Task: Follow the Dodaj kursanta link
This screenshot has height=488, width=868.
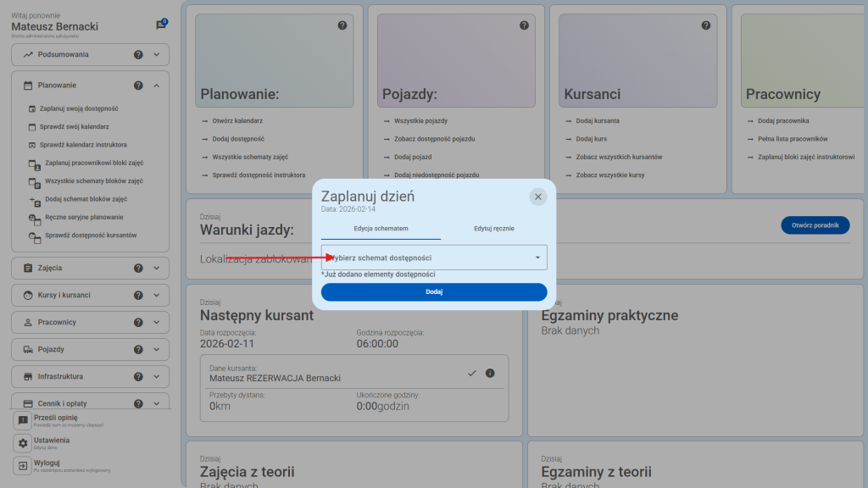Action: point(598,120)
